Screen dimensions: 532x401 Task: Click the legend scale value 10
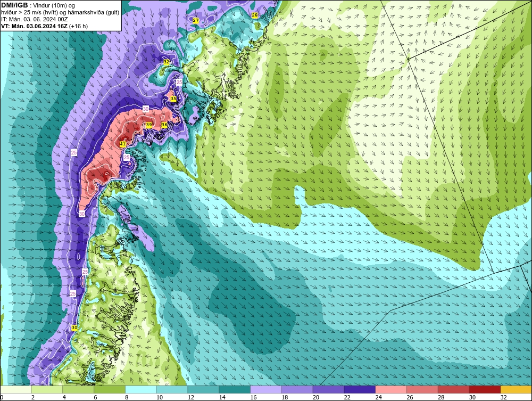[159, 397]
